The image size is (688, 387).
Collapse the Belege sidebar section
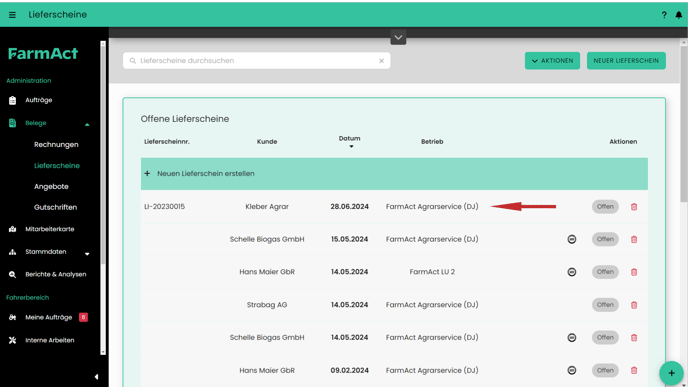(x=87, y=125)
